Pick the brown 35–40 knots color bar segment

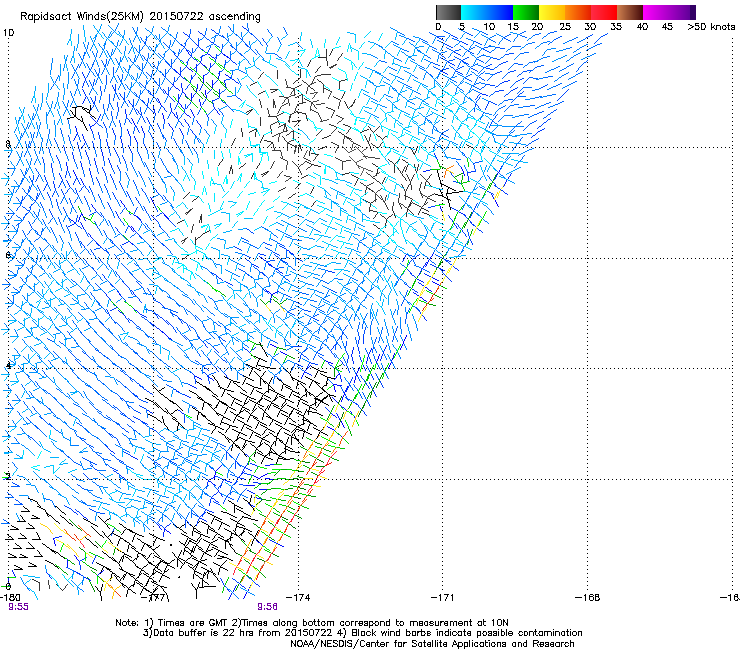click(630, 12)
